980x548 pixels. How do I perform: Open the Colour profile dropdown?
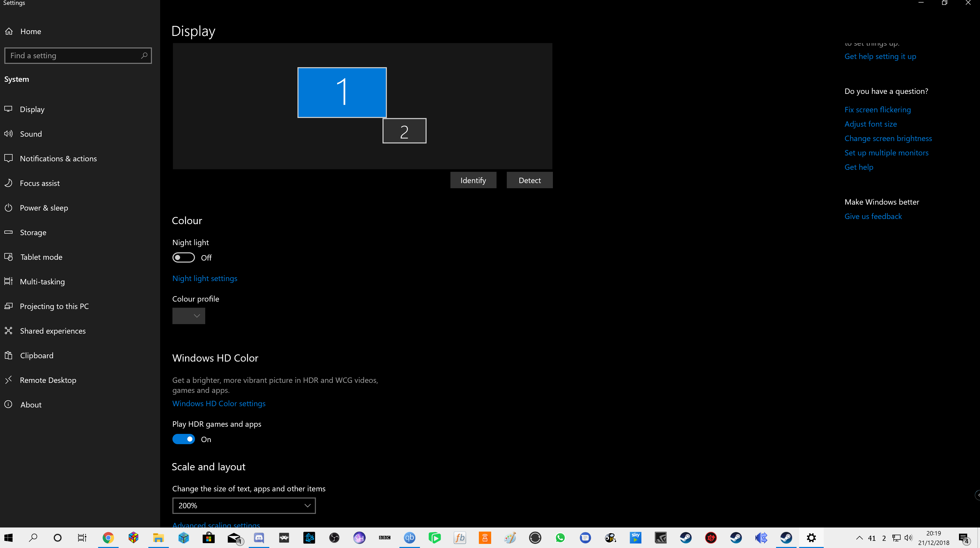189,316
